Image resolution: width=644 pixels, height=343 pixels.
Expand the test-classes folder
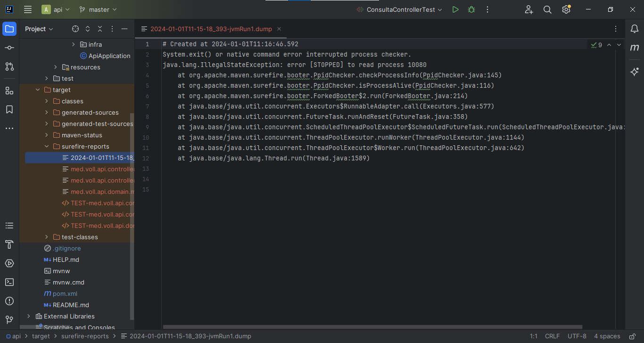pos(47,237)
